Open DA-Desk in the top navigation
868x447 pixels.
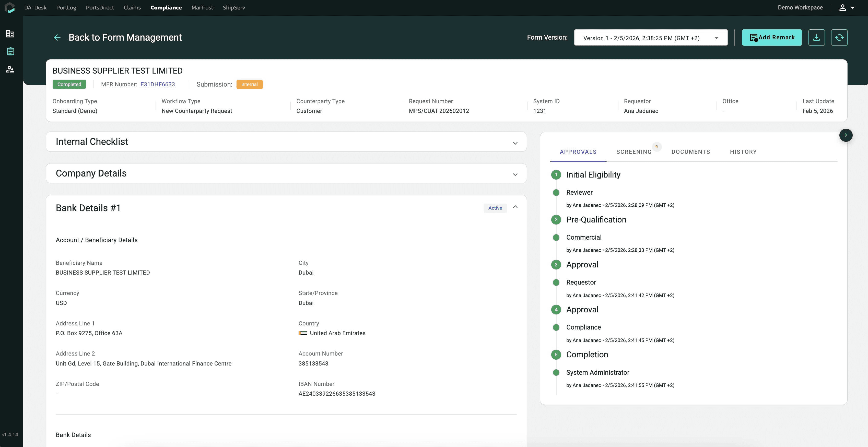[36, 7]
